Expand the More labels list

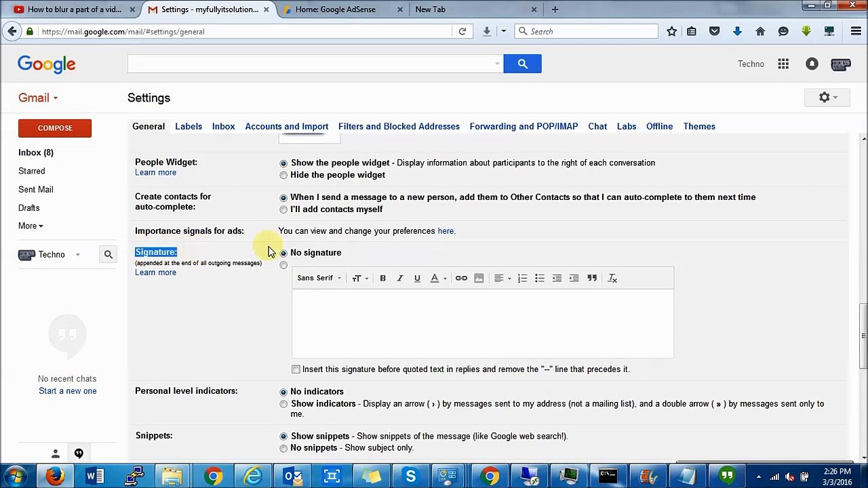[x=31, y=226]
